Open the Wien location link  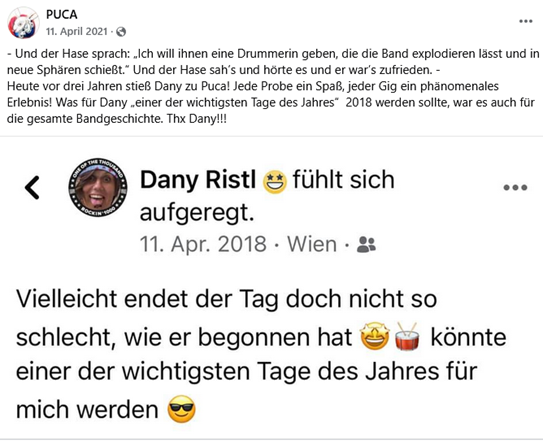tap(312, 244)
